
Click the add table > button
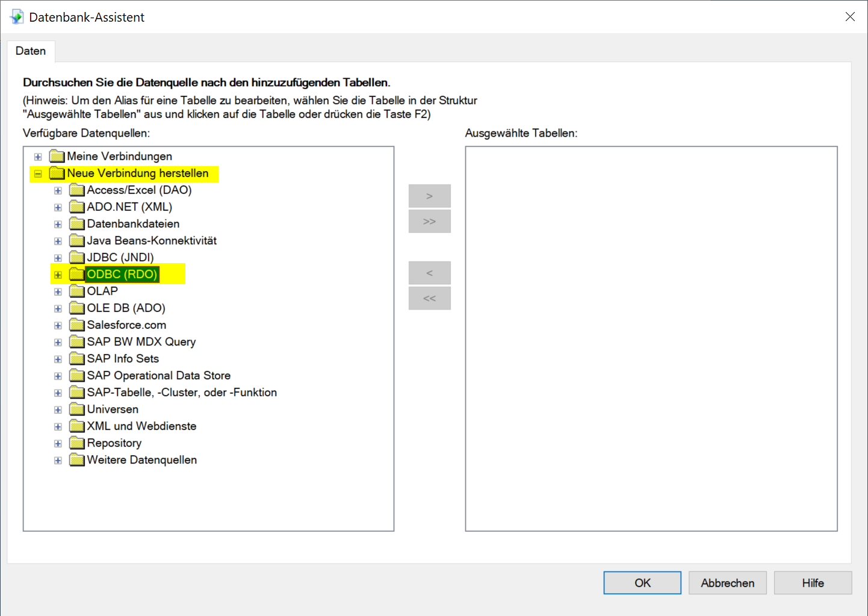[430, 196]
